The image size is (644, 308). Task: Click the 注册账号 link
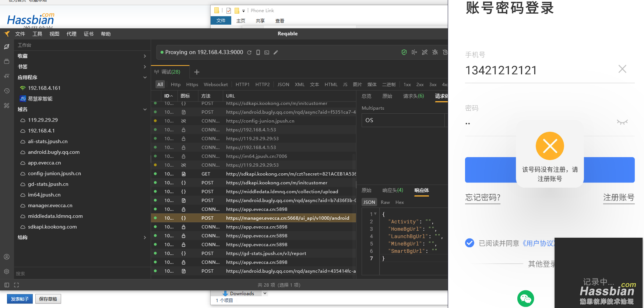click(x=619, y=198)
